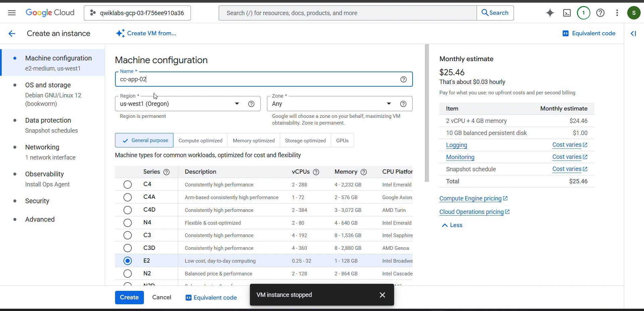644x311 pixels.
Task: Click the form's vertical scrollbar
Action: [x=427, y=113]
